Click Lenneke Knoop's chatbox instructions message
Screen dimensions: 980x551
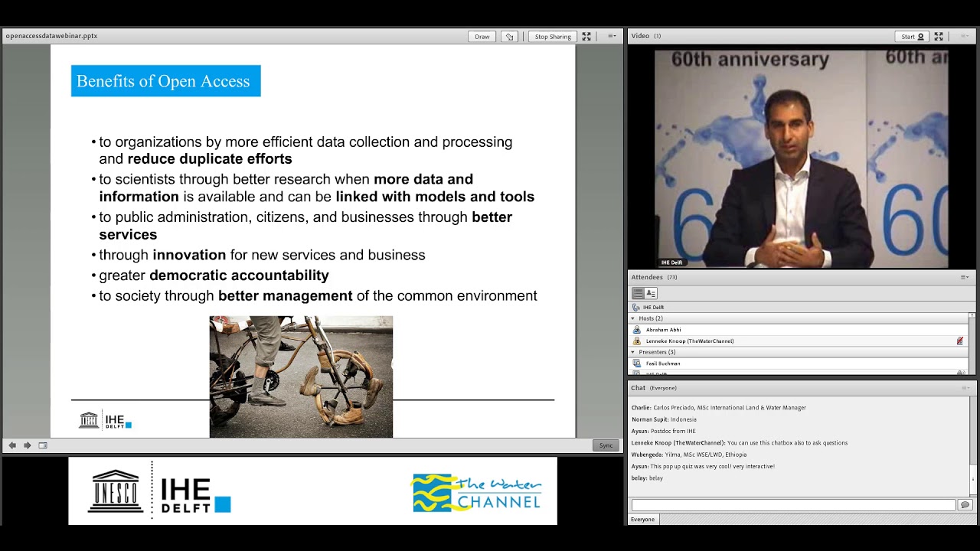click(x=740, y=442)
